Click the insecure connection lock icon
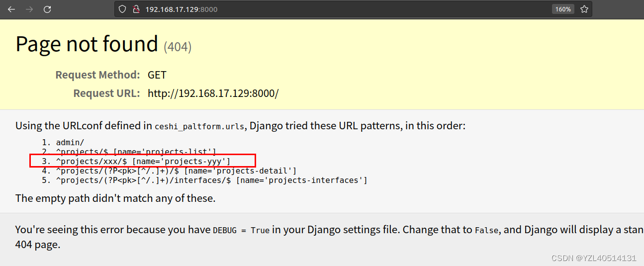The width and height of the screenshot is (644, 266). [x=135, y=9]
